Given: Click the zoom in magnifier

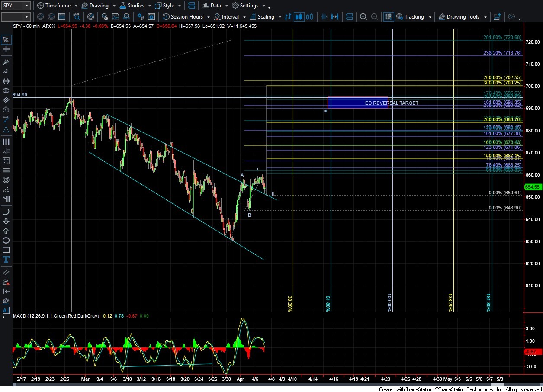Looking at the screenshot, I should (363, 17).
